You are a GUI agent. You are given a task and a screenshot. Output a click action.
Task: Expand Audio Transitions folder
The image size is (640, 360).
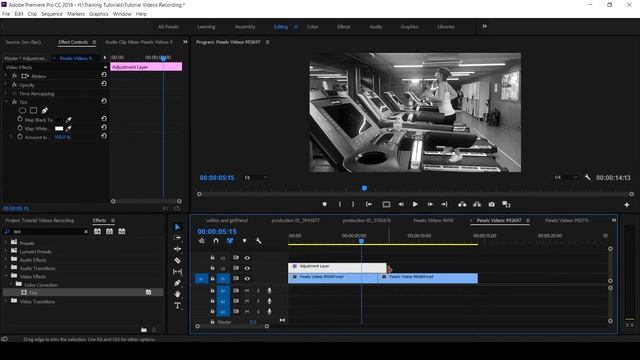click(x=6, y=268)
